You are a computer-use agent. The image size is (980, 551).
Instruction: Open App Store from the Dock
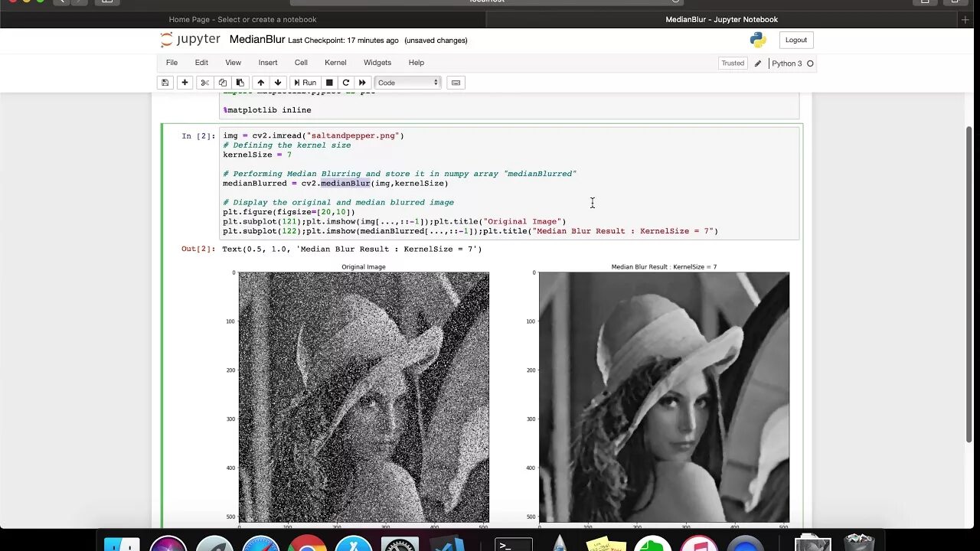(354, 543)
